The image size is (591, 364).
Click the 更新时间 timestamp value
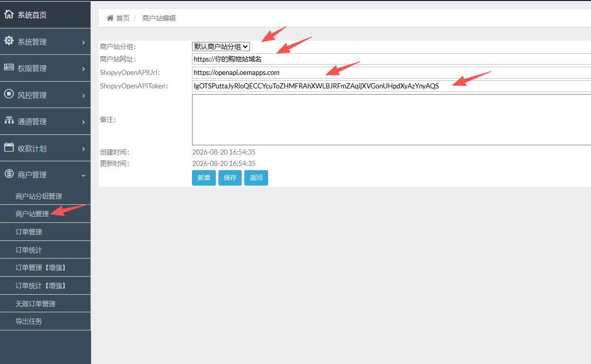click(224, 163)
